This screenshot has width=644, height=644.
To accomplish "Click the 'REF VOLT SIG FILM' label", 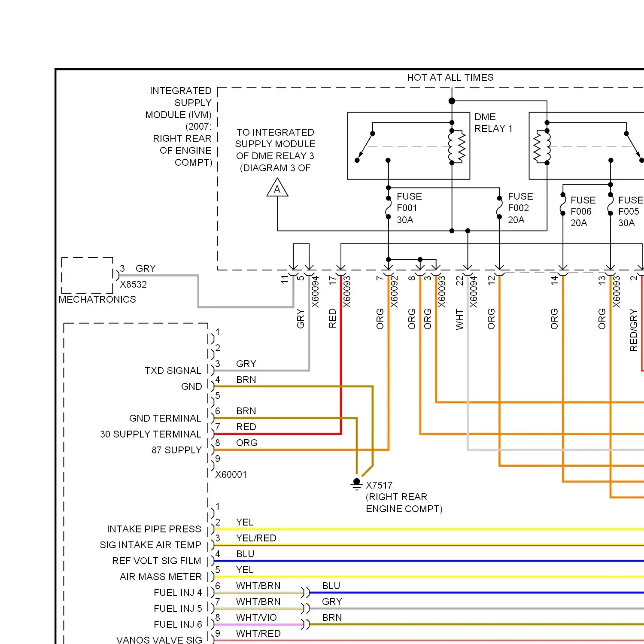I will 156,561.
